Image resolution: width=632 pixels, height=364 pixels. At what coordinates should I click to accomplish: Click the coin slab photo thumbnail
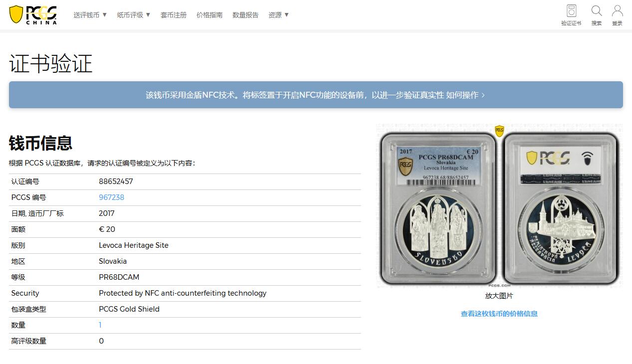click(499, 206)
